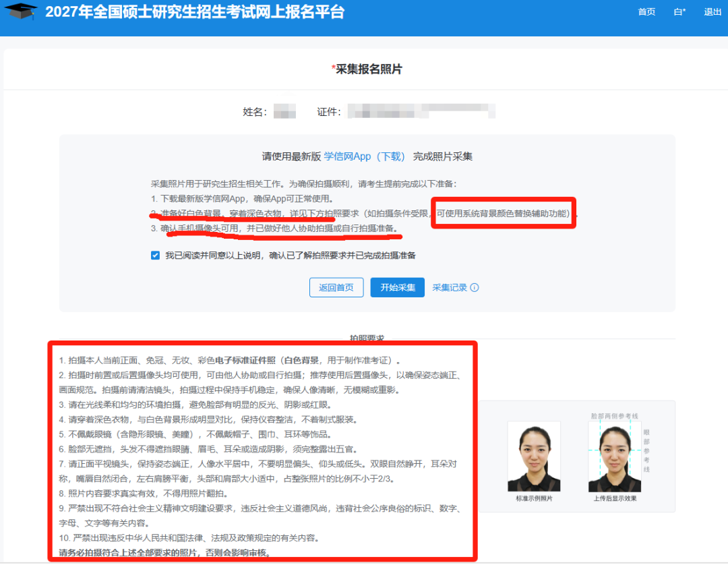Image resolution: width=728 pixels, height=565 pixels.
Task: Click instruction 3 确认手机摄像头可用
Action: pyautogui.click(x=274, y=229)
